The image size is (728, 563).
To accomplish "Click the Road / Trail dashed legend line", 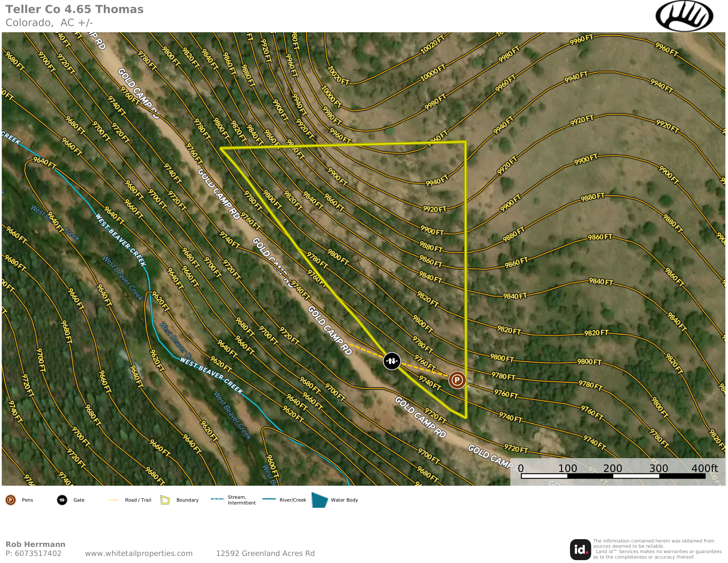I will (x=113, y=500).
